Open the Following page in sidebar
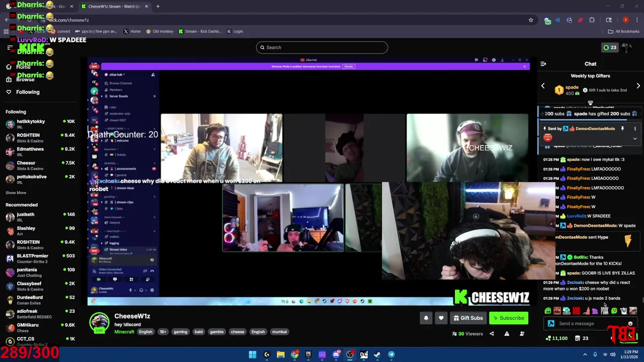Screen dimensions: 644x362 coord(23,92)
